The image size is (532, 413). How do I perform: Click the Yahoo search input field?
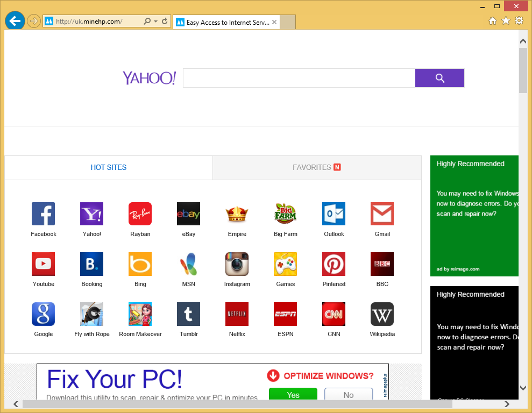coord(299,78)
